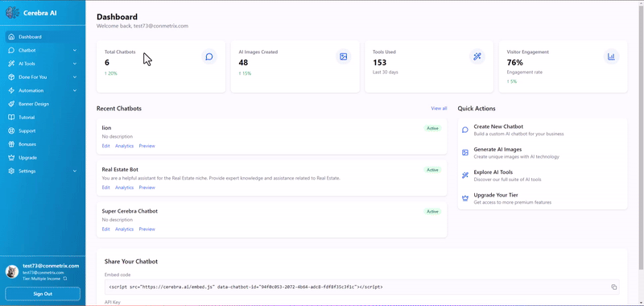Select Generate AI Images quick action
This screenshot has width=644, height=306.
click(542, 153)
